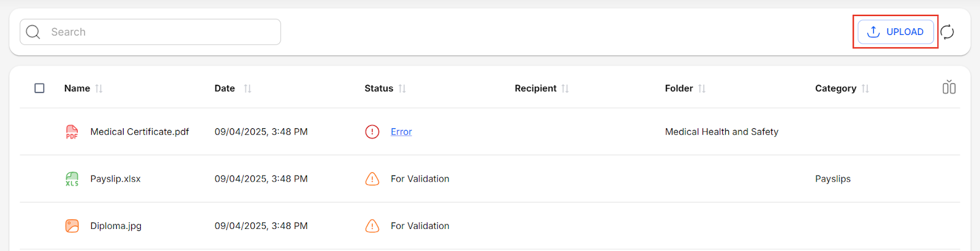Sort by the Status column

pos(402,88)
